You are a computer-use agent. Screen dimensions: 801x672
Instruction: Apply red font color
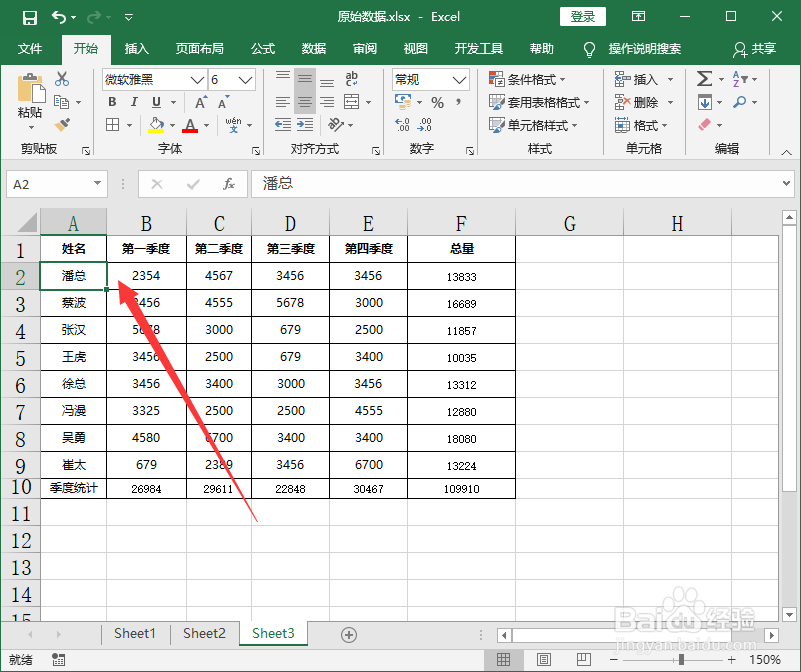point(190,125)
